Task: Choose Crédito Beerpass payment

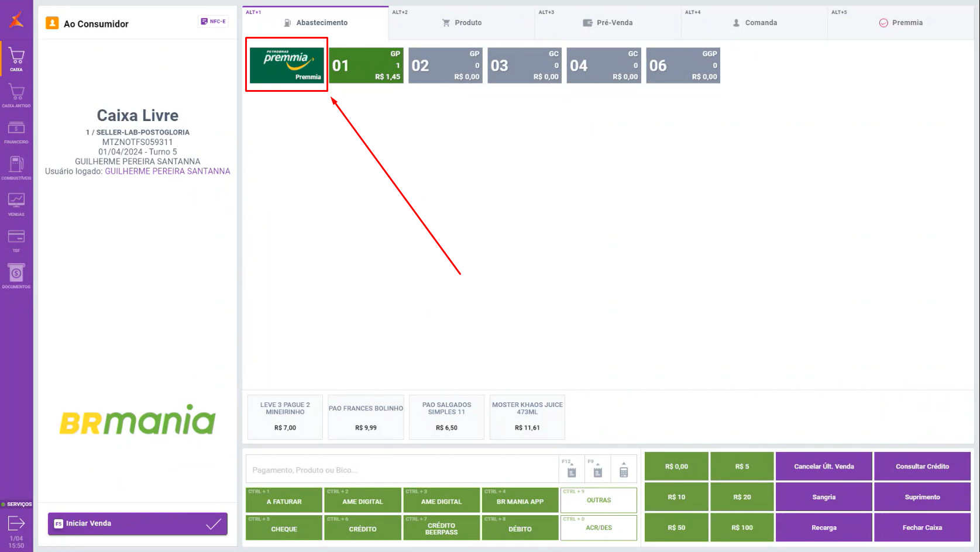Action: pos(441,528)
